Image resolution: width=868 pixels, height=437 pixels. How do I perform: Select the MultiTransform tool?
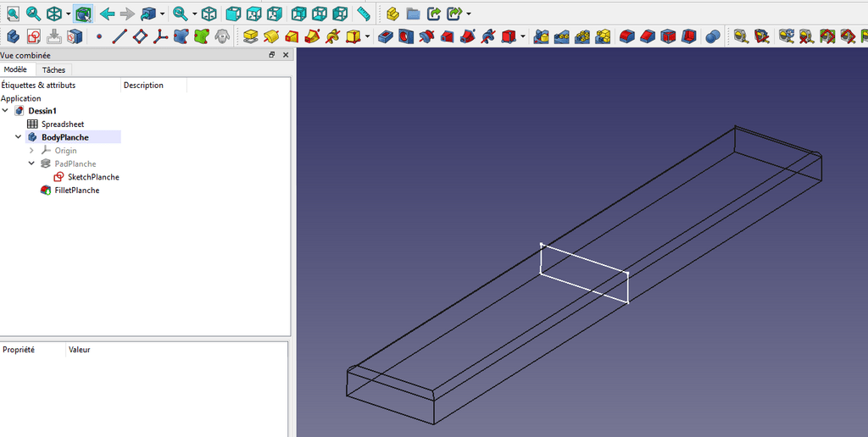pyautogui.click(x=603, y=36)
